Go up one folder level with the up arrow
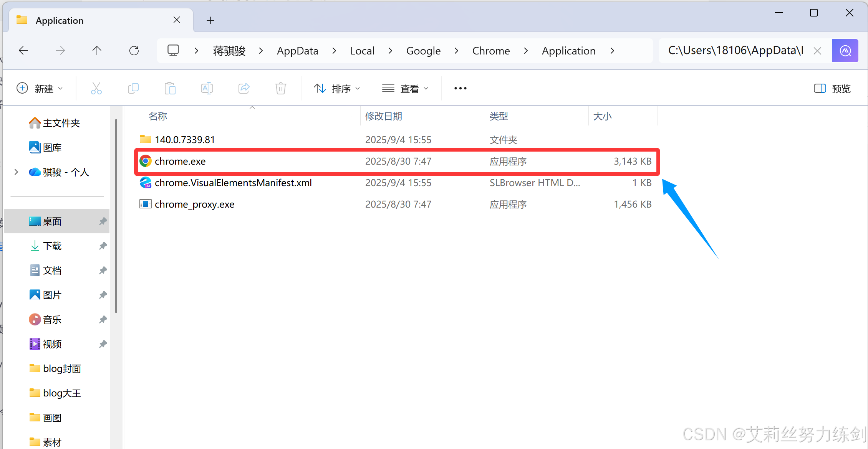This screenshot has height=449, width=868. [x=97, y=51]
